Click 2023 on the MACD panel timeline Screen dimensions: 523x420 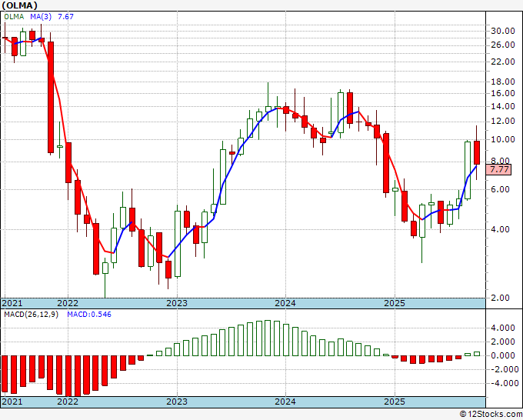(x=177, y=402)
